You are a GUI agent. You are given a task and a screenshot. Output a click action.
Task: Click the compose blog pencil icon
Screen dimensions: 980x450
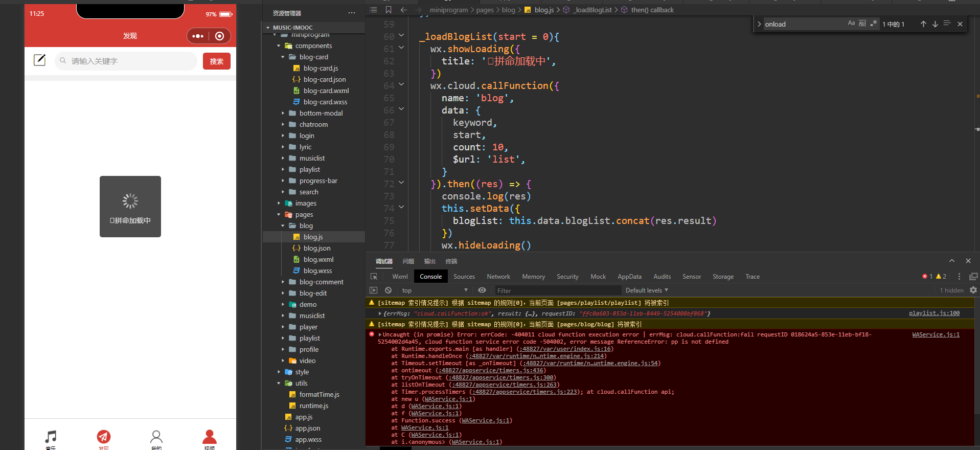[40, 60]
